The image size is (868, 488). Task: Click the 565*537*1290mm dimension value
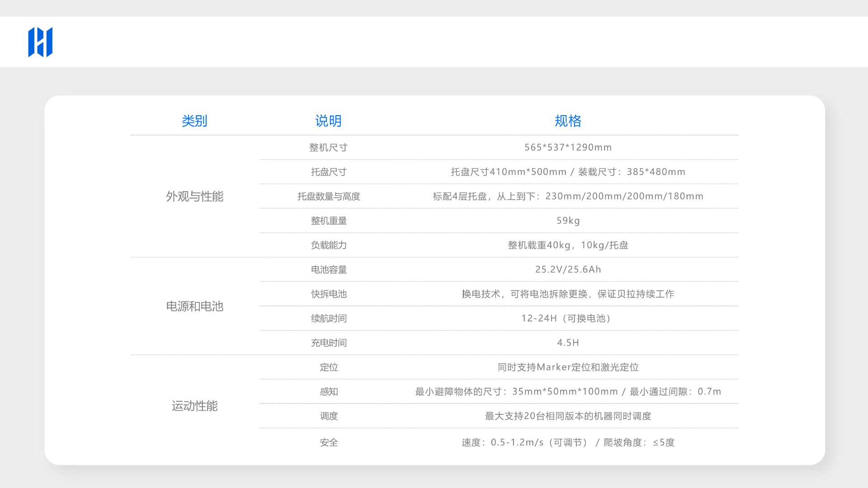click(x=568, y=148)
